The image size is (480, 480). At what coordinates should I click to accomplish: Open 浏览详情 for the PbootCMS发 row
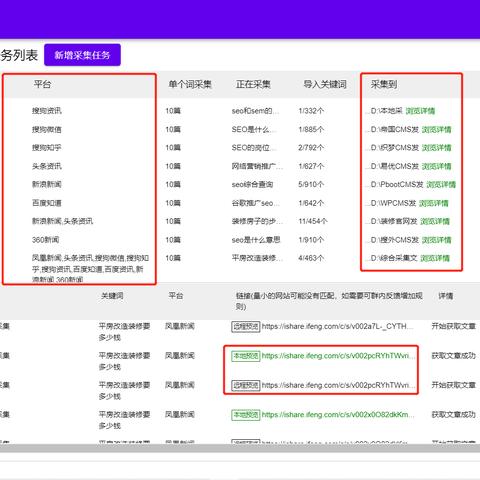441,184
